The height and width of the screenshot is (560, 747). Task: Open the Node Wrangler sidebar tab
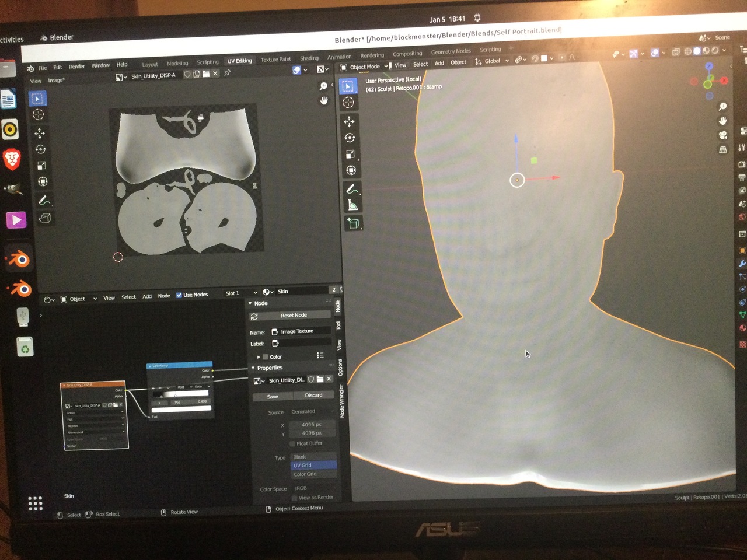point(342,401)
